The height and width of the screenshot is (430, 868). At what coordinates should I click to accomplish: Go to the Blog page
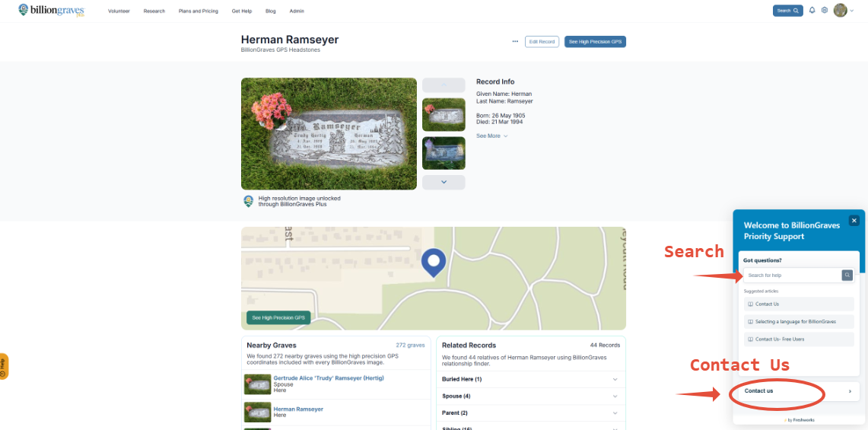tap(271, 11)
